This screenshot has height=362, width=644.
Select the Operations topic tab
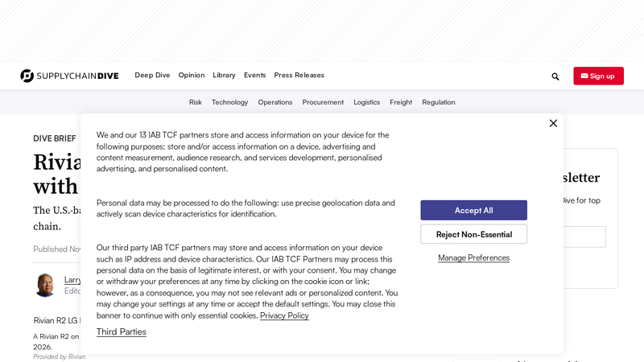[x=275, y=102]
